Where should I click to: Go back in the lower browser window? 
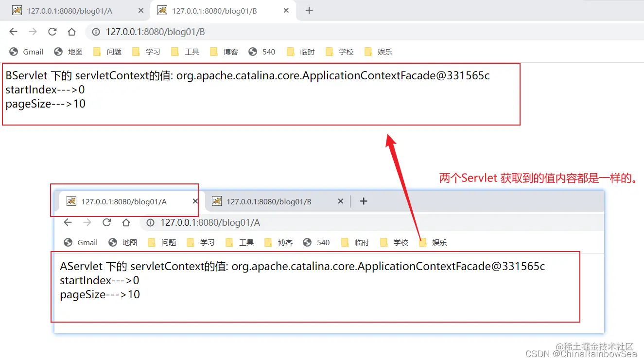point(68,222)
